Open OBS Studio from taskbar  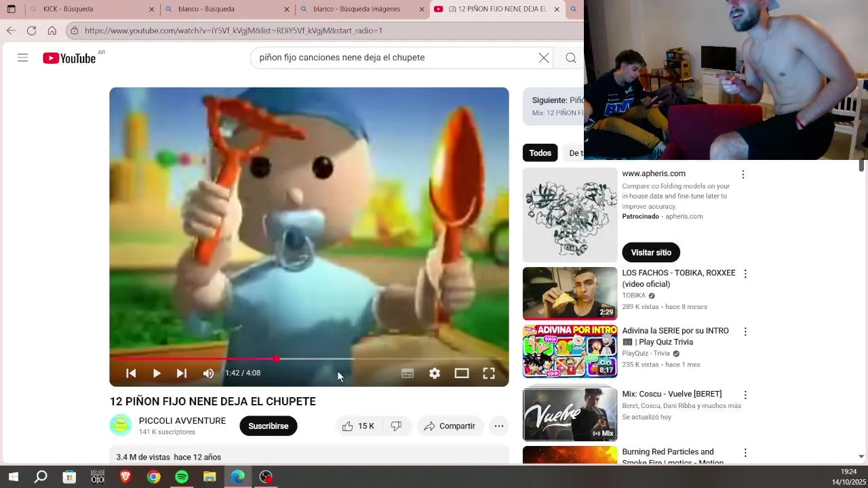pos(266,477)
